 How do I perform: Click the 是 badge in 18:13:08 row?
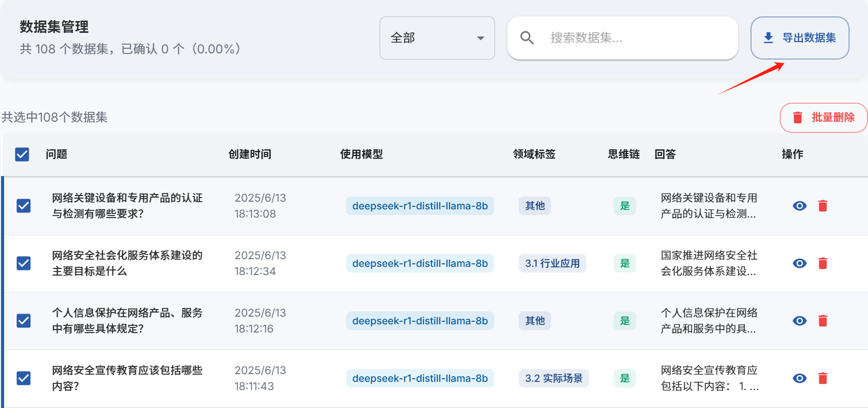click(x=625, y=206)
